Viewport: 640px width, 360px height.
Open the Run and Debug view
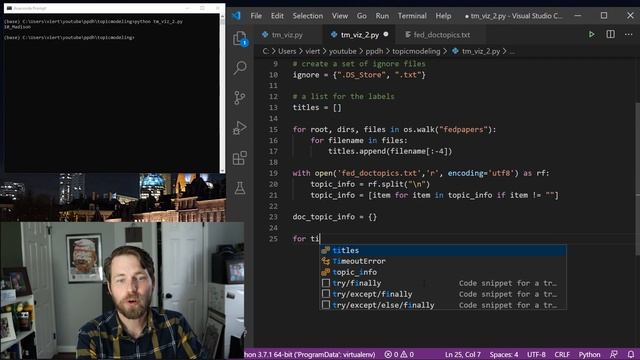(240, 128)
